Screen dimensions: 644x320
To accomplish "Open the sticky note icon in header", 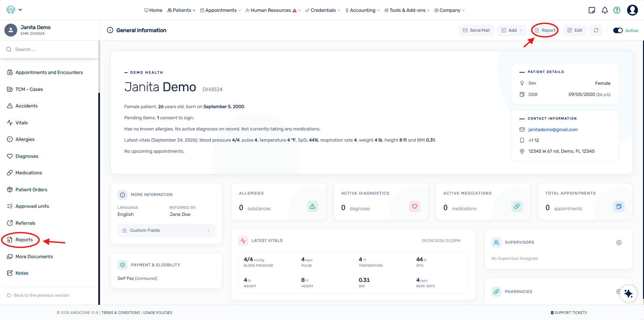I will tap(592, 10).
